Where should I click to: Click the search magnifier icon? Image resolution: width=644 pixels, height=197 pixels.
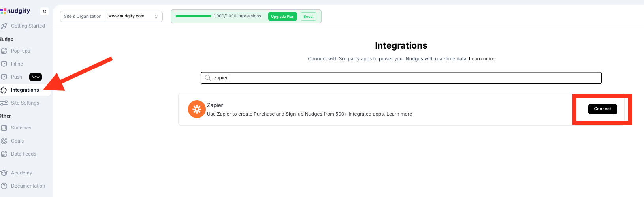click(x=208, y=78)
